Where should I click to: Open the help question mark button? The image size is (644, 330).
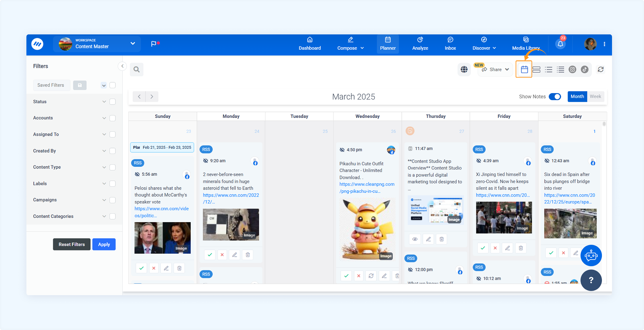(x=591, y=280)
